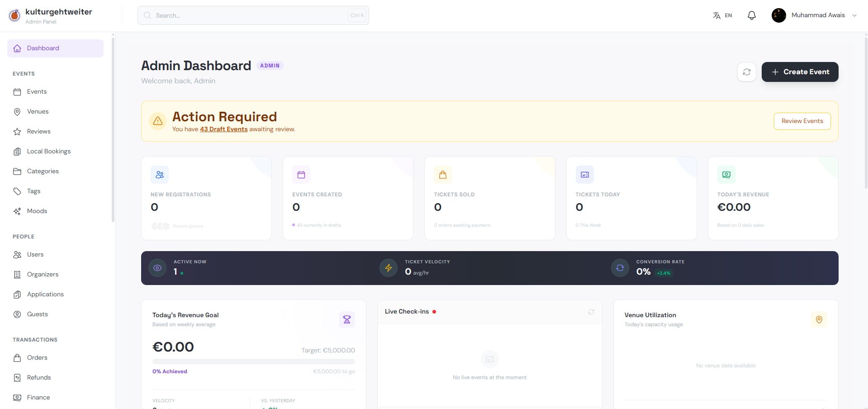This screenshot has width=868, height=409.
Task: Open Dashboard in the sidebar
Action: [55, 48]
